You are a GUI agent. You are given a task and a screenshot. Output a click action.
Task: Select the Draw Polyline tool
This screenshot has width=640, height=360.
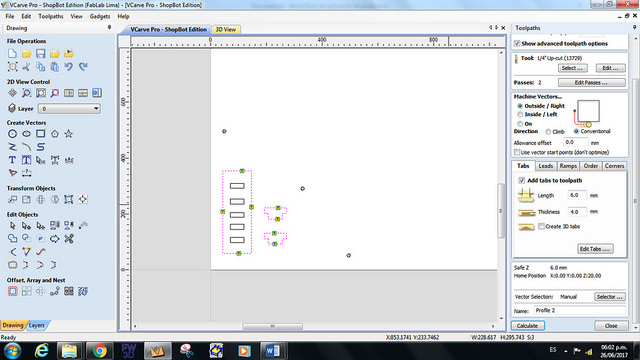point(12,147)
